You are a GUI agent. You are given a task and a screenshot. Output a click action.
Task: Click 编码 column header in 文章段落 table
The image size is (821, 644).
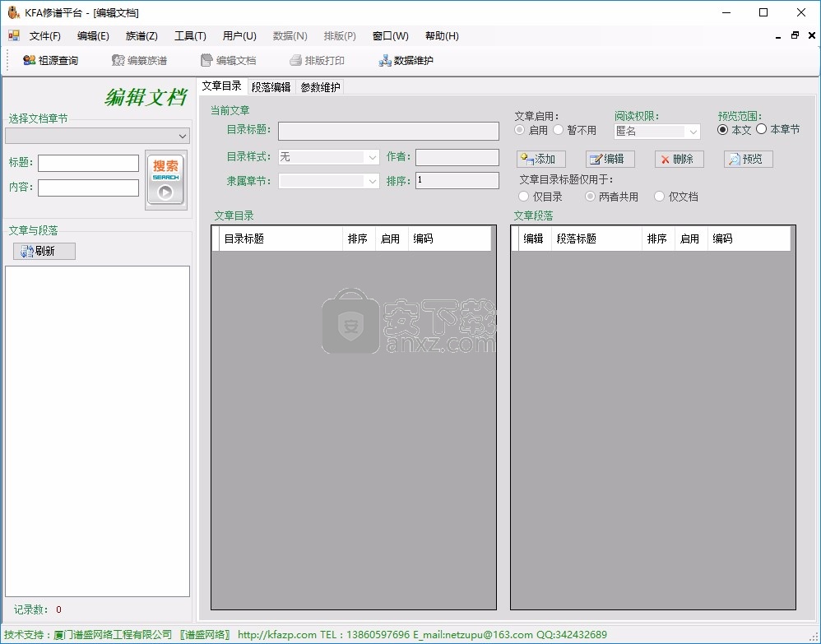[x=749, y=239]
